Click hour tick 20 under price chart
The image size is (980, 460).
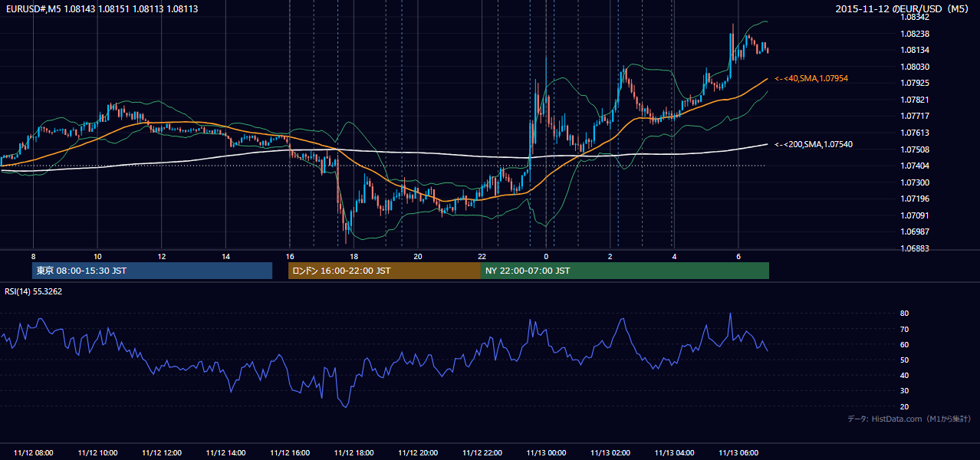pos(418,256)
